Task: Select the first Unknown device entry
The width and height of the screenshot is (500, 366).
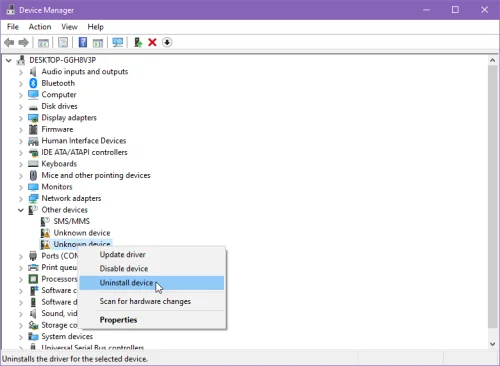Action: [82, 233]
